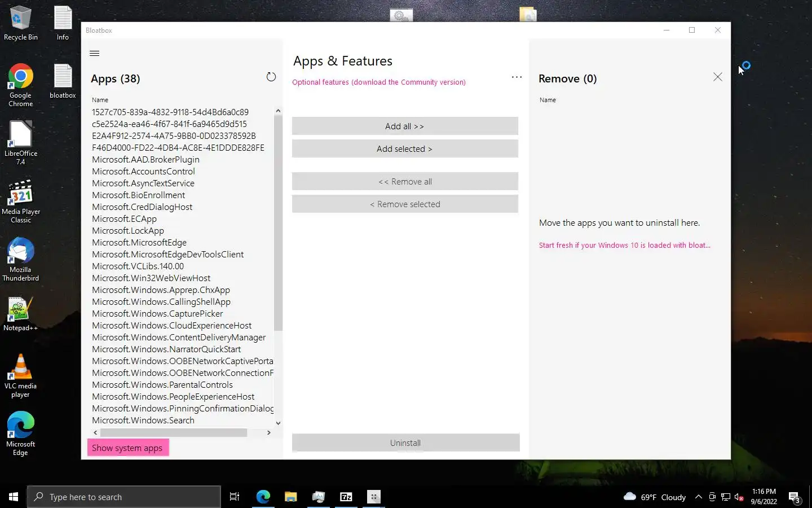This screenshot has width=812, height=508.
Task: Click the network tray icon
Action: [726, 497]
